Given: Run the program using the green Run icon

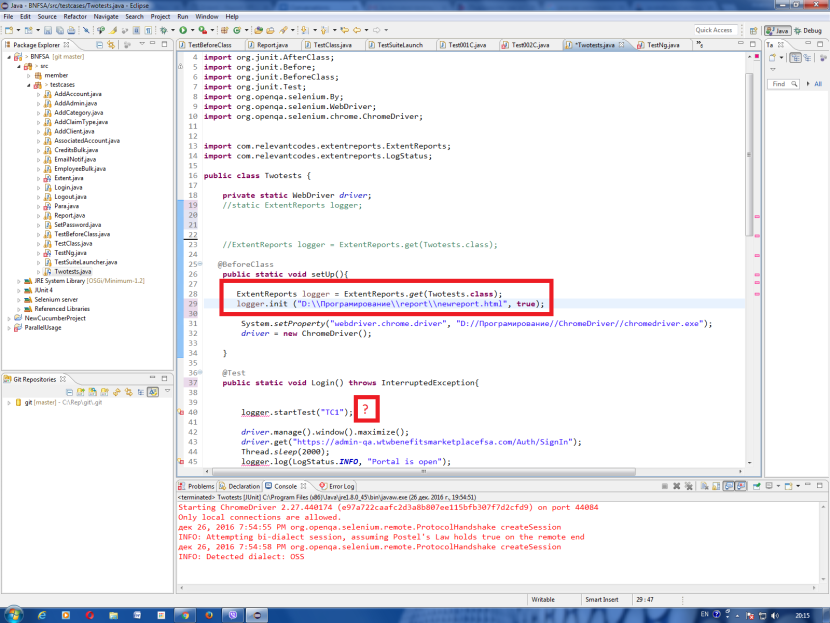Looking at the screenshot, I should (x=183, y=31).
